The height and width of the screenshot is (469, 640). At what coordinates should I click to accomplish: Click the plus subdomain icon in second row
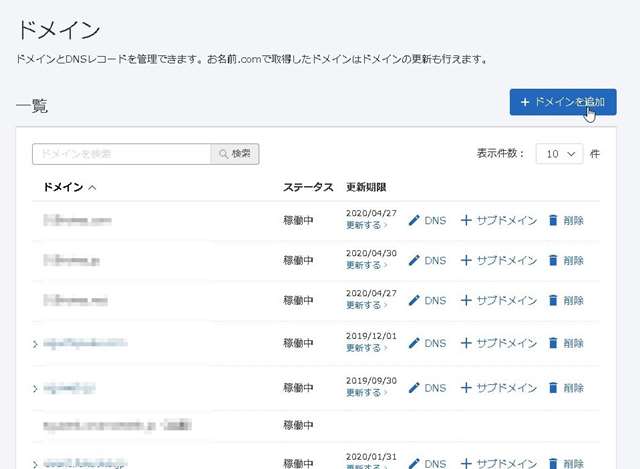pyautogui.click(x=465, y=260)
